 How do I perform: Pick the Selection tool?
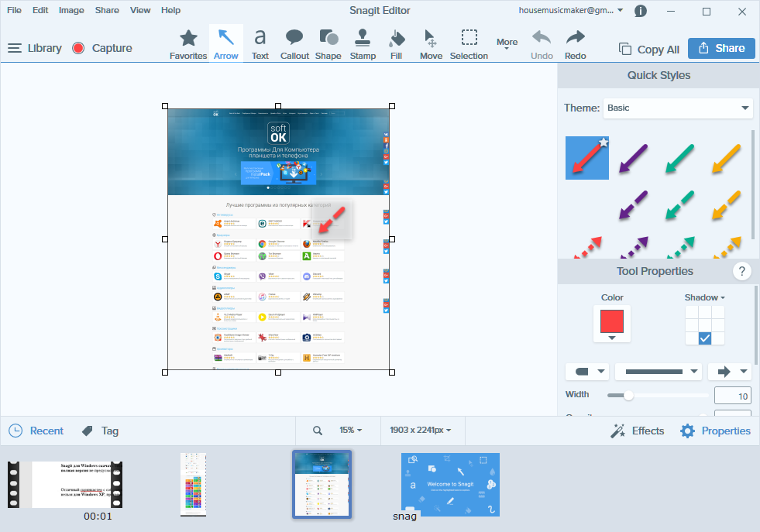tap(469, 44)
